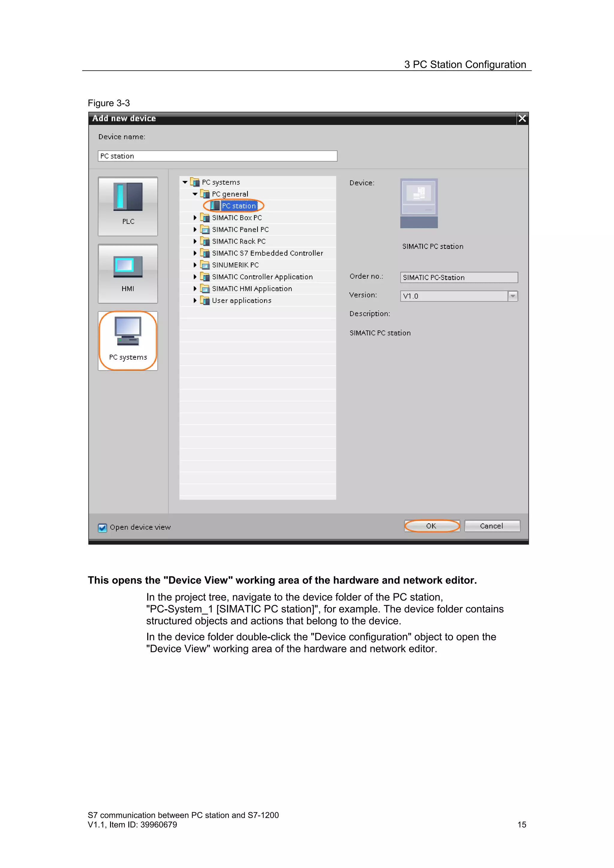Expand the SIMATIC Controller Application node
Screen dimensions: 614x868
(195, 277)
